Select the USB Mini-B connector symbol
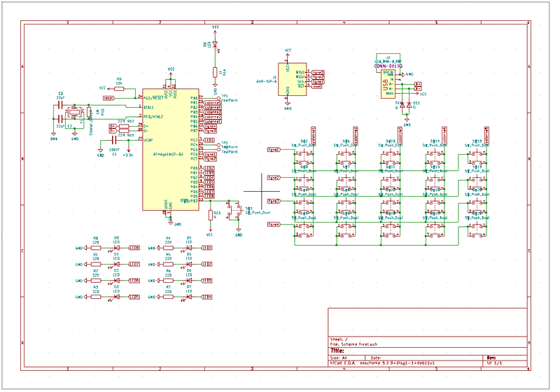This screenshot has height=392, width=560. coord(384,84)
